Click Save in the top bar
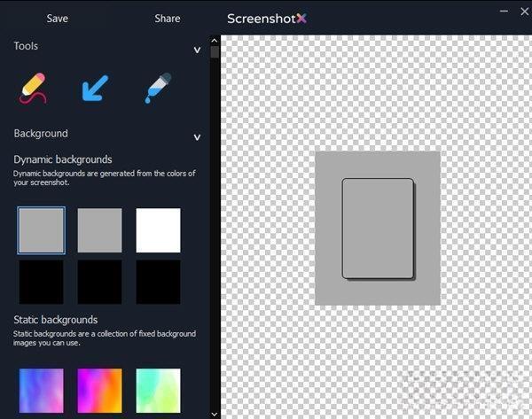The height and width of the screenshot is (419, 532). click(57, 19)
